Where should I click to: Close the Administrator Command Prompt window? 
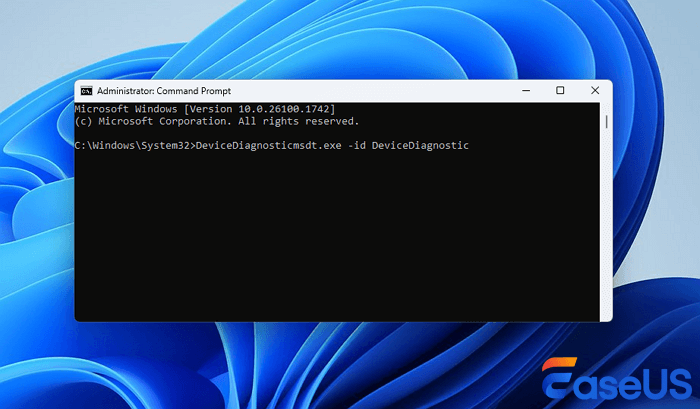(x=595, y=91)
